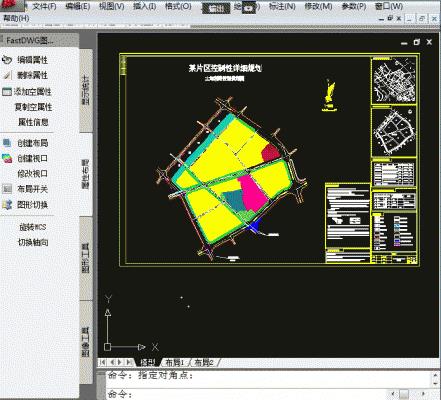The image size is (441, 400).
Task: Click the 复制空属性 command
Action: tap(33, 107)
